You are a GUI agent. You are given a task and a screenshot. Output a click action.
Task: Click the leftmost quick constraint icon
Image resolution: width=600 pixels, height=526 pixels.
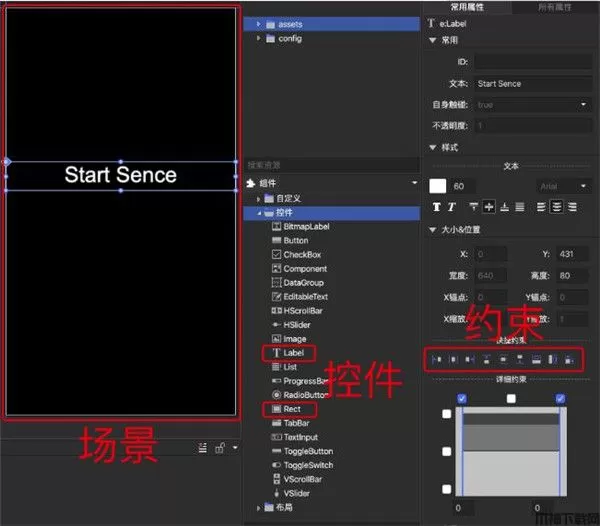436,358
